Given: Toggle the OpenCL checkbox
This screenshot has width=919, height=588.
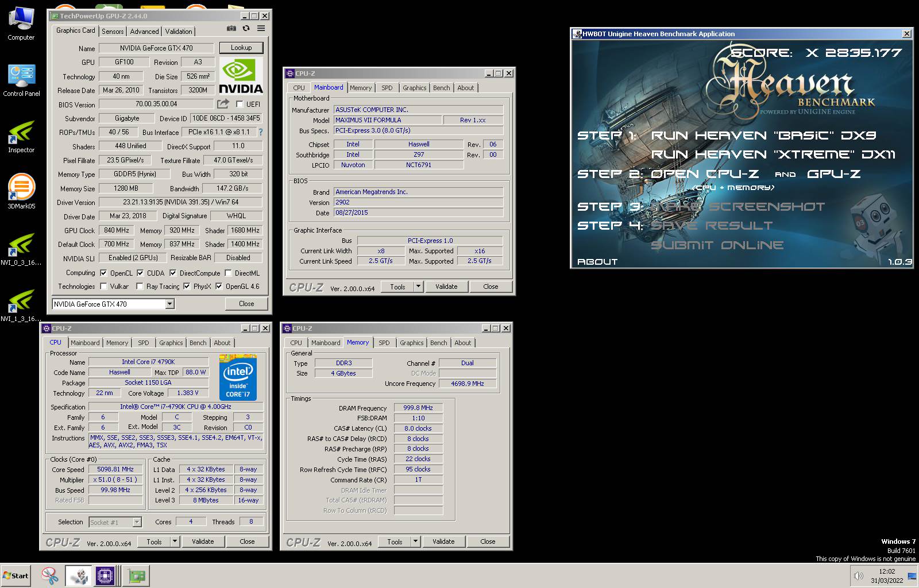Looking at the screenshot, I should [x=103, y=273].
